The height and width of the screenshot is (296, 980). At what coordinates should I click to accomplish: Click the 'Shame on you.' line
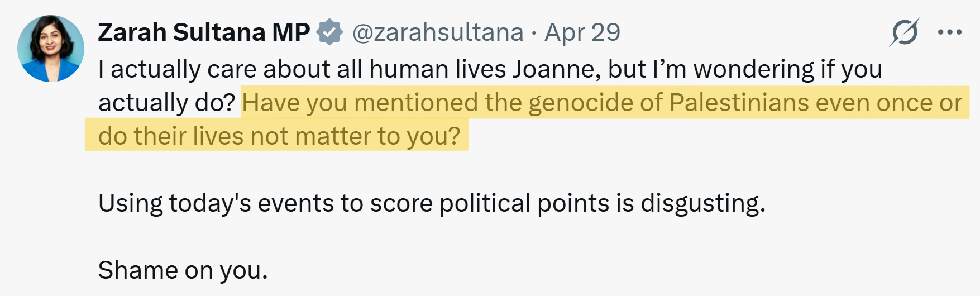183,270
